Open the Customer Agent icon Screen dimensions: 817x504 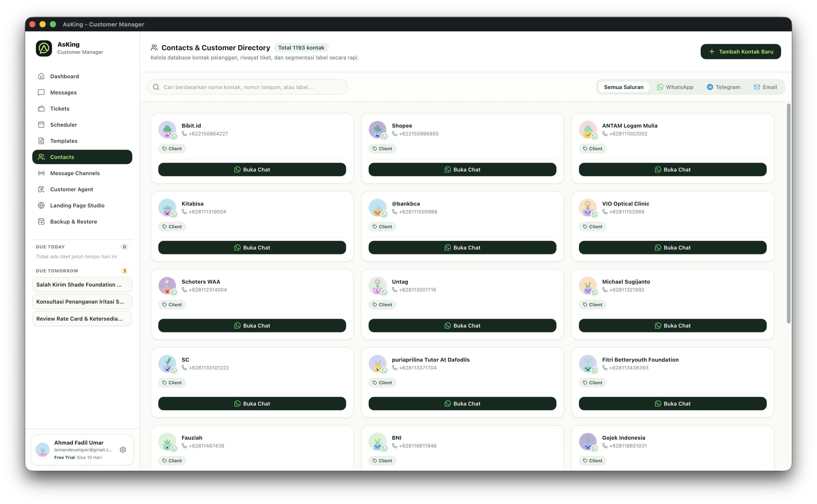[41, 189]
